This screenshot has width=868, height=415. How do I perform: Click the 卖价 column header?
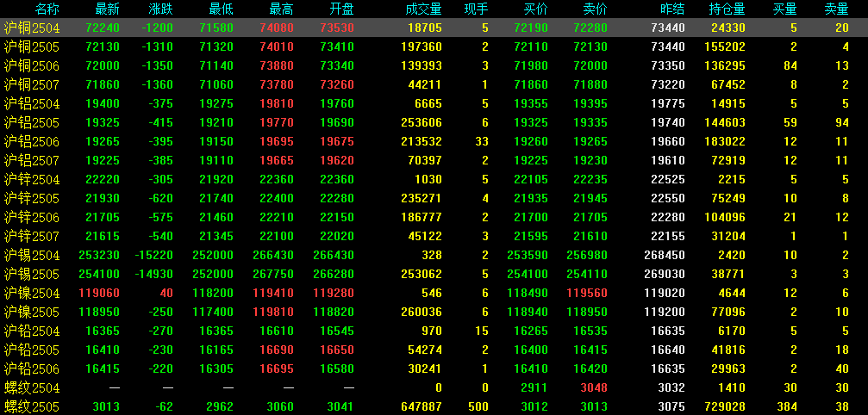[595, 9]
